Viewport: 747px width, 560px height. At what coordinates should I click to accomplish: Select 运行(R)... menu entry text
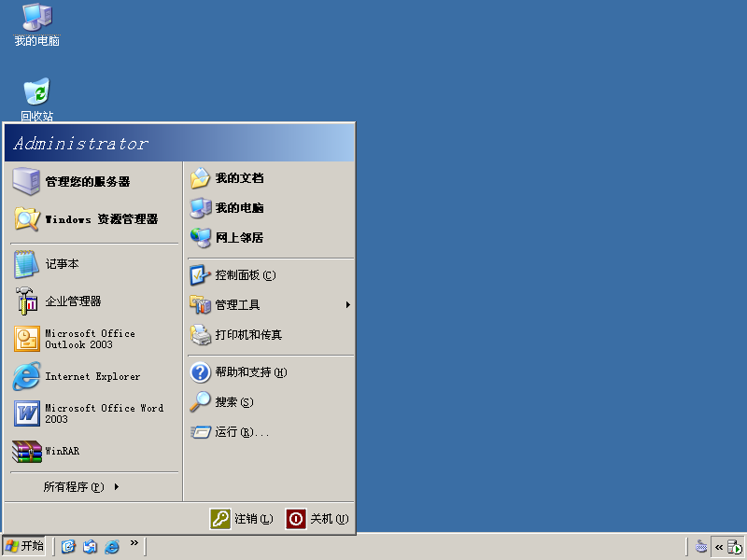(242, 432)
